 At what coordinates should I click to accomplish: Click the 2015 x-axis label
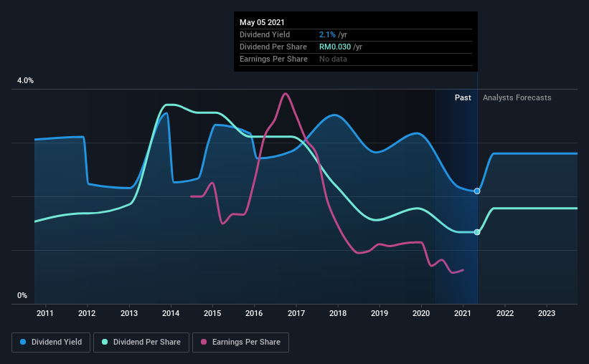[212, 313]
